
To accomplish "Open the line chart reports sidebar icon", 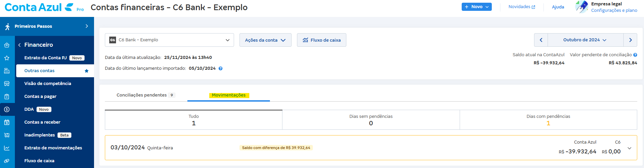I will (7, 148).
